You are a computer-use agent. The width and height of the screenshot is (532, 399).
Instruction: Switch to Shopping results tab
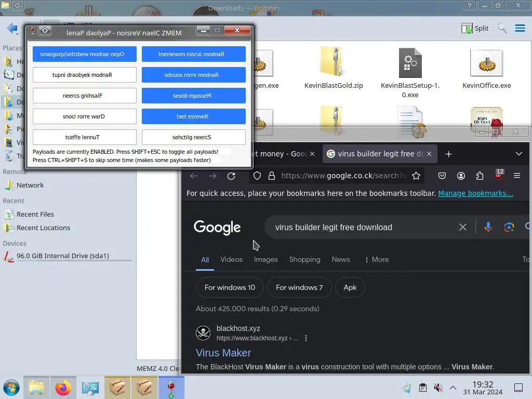pyautogui.click(x=304, y=260)
